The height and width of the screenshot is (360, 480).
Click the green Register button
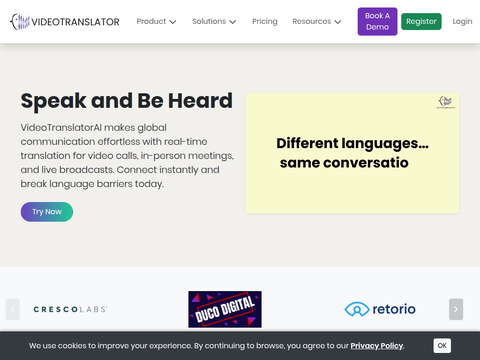(421, 21)
